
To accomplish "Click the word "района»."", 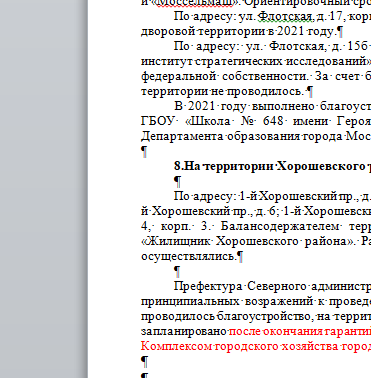I will coord(330,241).
